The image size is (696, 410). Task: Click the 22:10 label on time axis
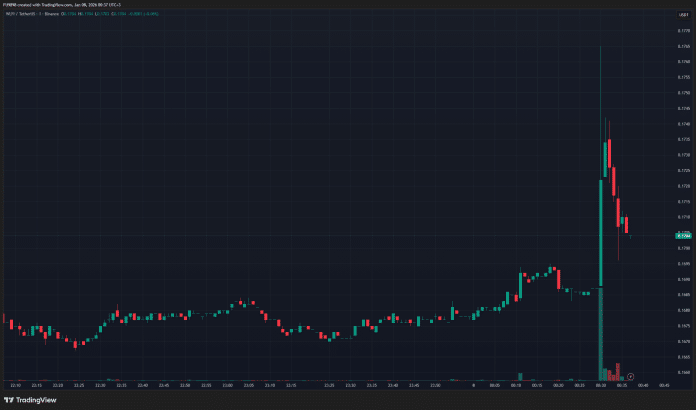coord(15,385)
